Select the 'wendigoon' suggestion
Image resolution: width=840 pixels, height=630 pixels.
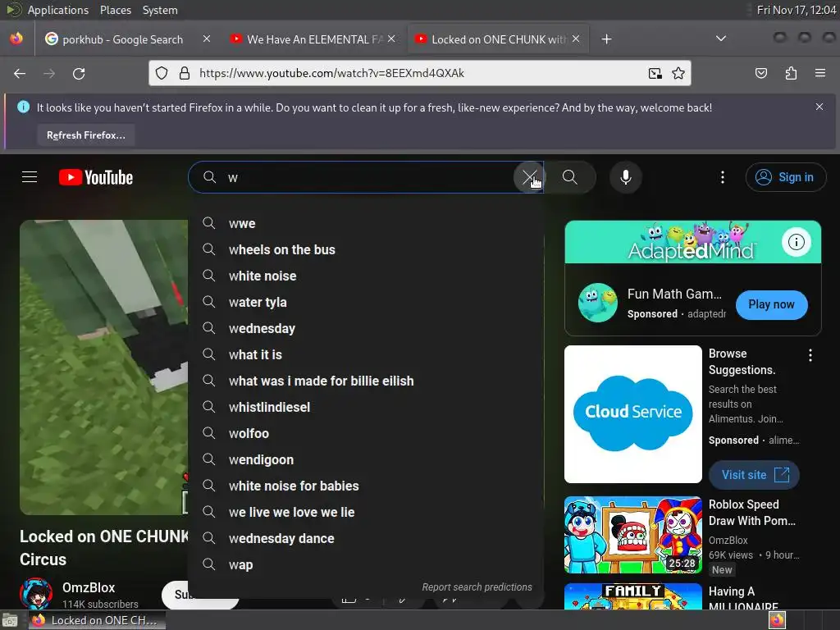[x=366, y=459]
